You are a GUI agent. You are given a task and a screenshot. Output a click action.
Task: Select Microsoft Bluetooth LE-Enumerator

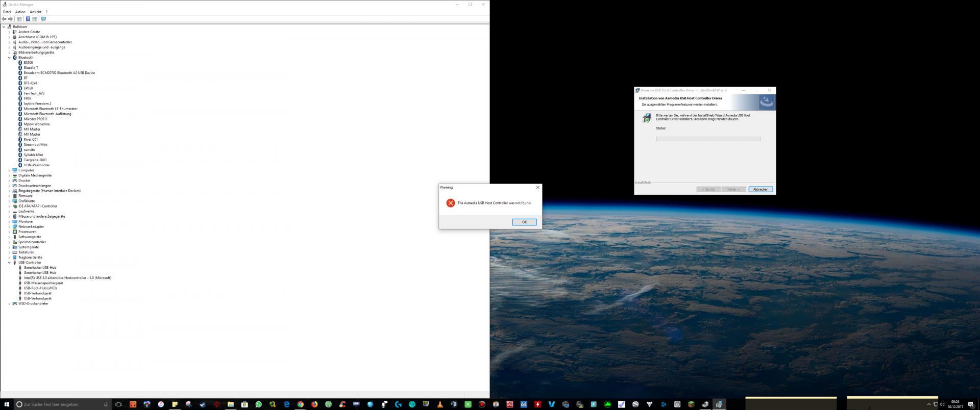[51, 109]
